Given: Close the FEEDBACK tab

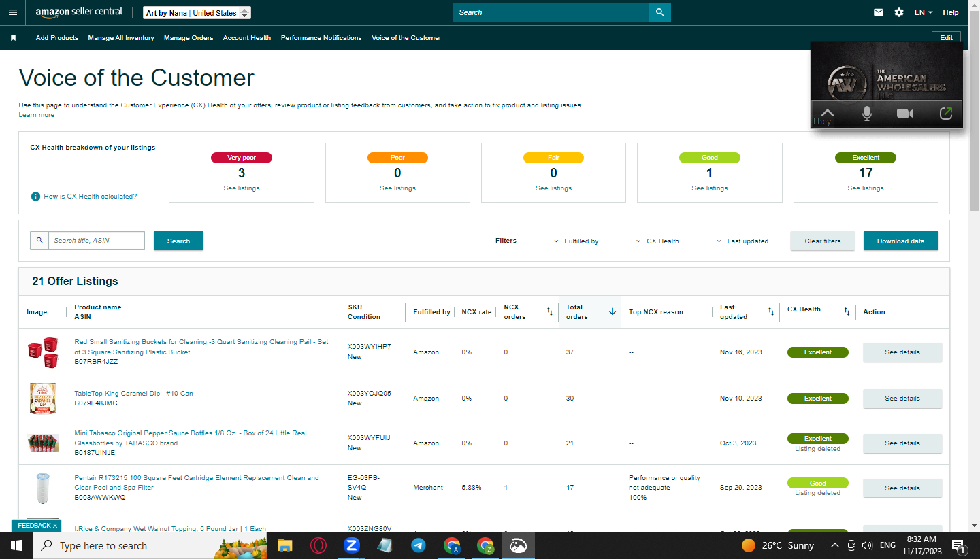Looking at the screenshot, I should coord(55,526).
